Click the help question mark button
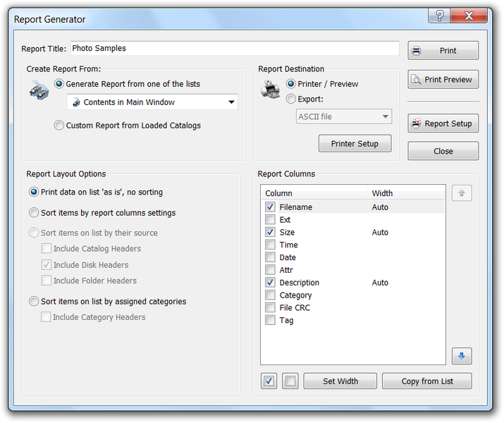The height and width of the screenshot is (423, 504). click(439, 17)
